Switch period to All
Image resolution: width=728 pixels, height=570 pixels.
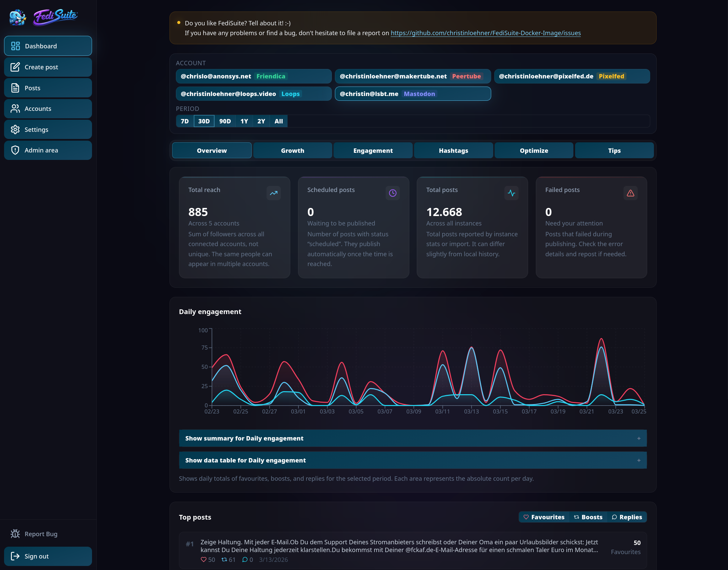[278, 121]
